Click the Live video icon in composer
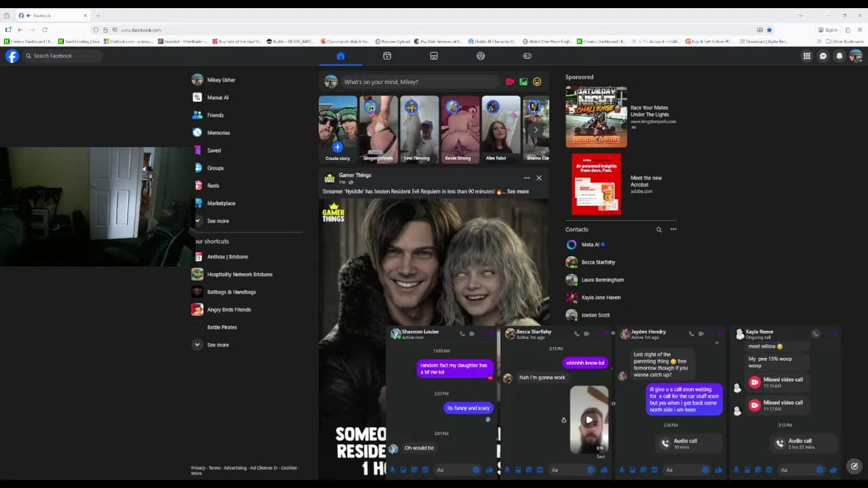The width and height of the screenshot is (868, 488). click(510, 82)
